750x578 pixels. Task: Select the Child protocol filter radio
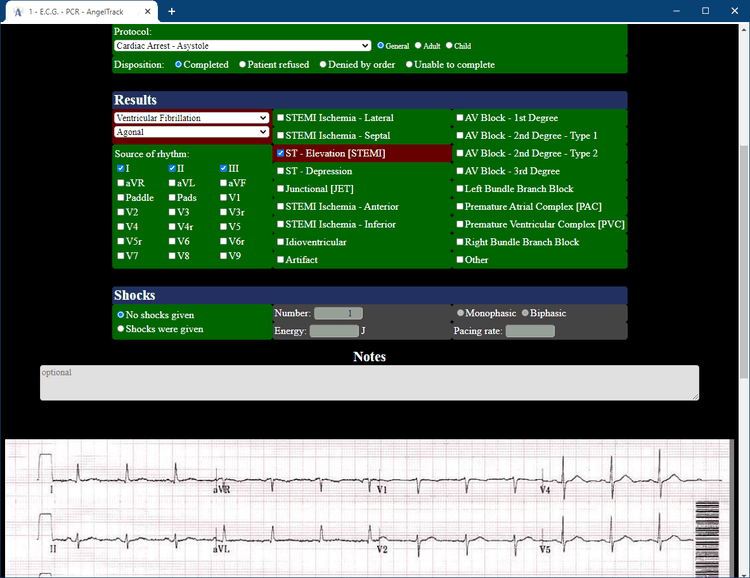pyautogui.click(x=449, y=45)
